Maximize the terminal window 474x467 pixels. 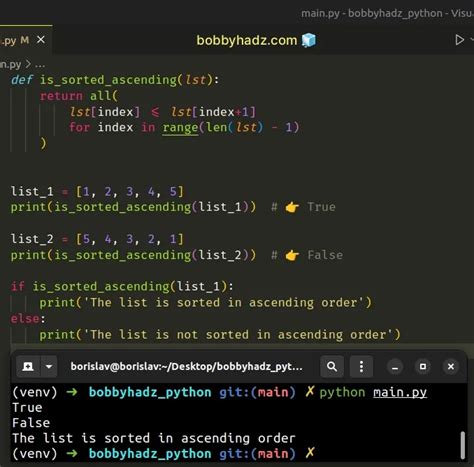[x=423, y=367]
